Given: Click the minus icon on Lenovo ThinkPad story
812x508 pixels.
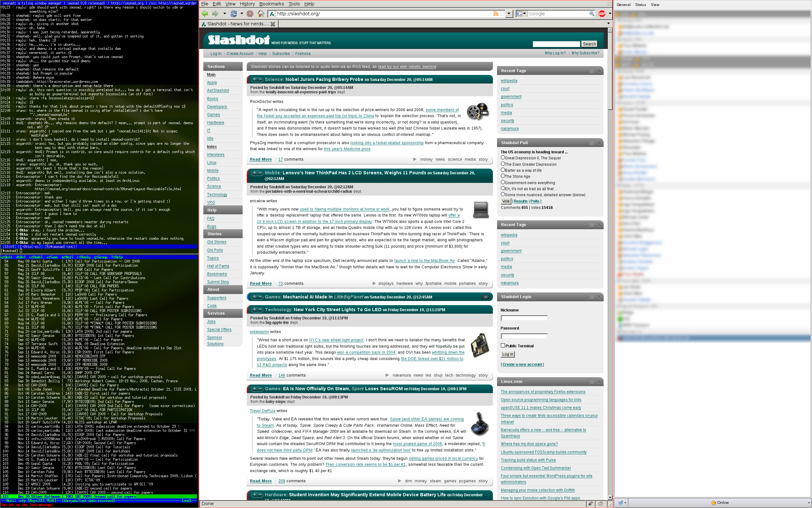Looking at the screenshot, I should tap(260, 173).
